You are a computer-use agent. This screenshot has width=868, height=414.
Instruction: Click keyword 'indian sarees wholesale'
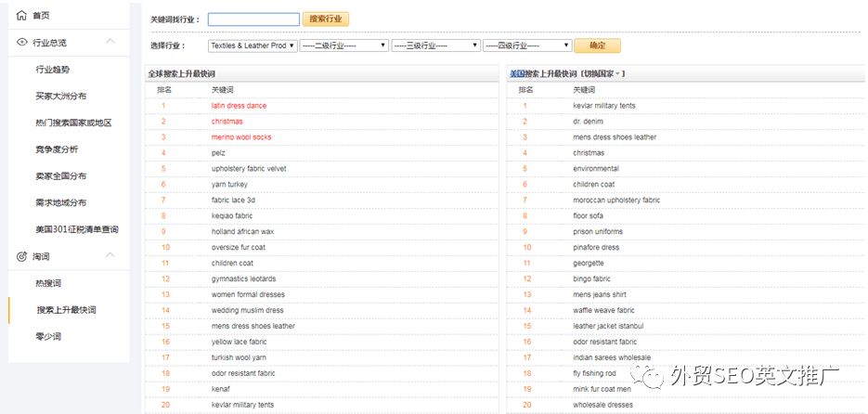[x=612, y=357]
